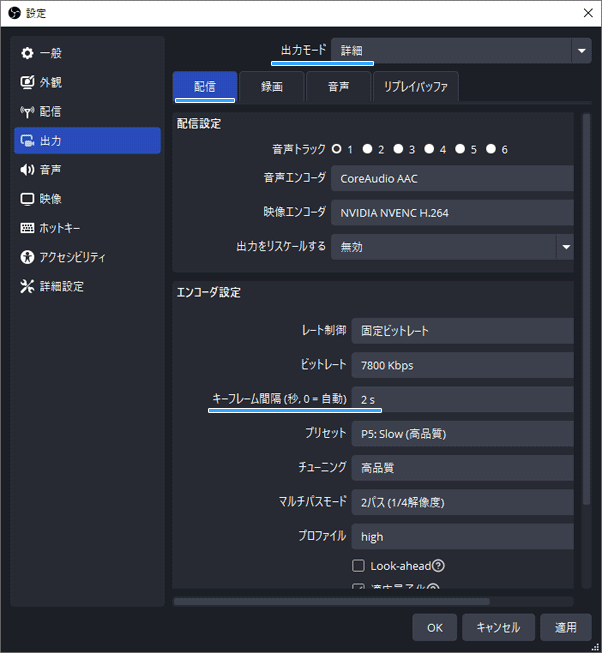
Task: Click the OK button
Action: [435, 627]
